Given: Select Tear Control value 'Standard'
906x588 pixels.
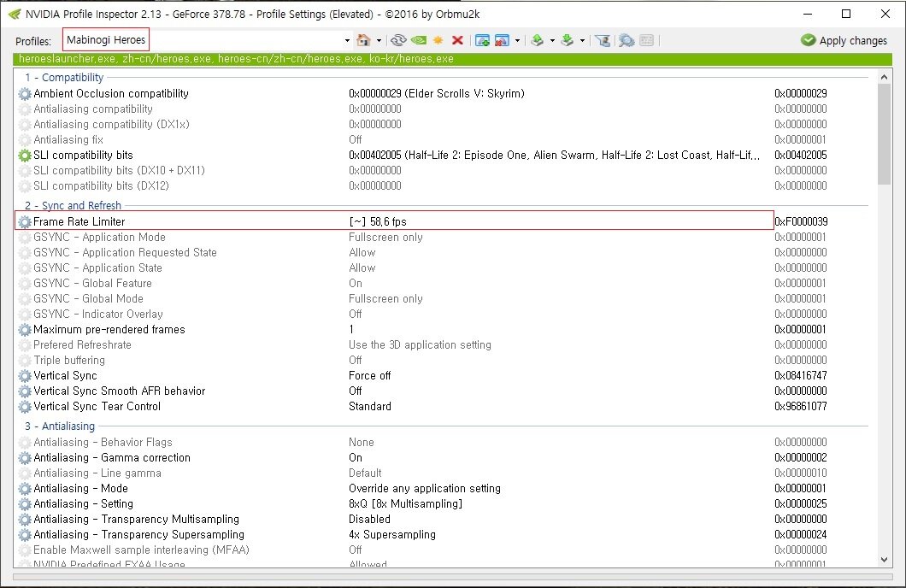Looking at the screenshot, I should point(370,407).
